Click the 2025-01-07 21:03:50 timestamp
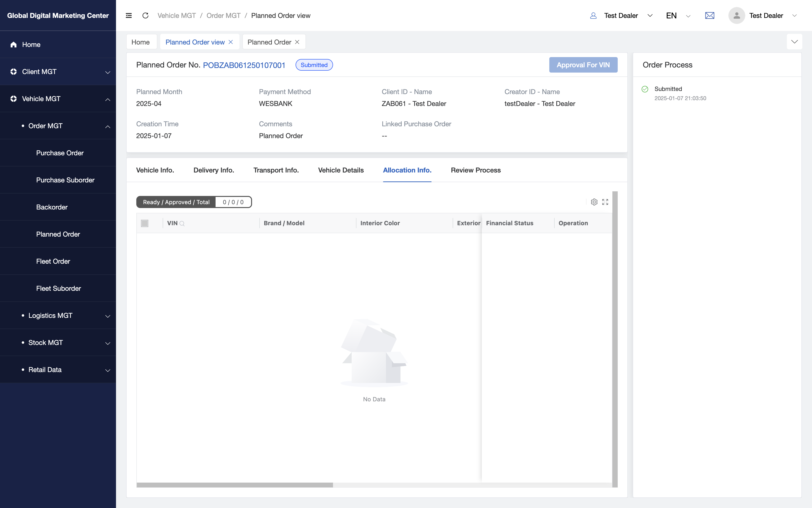This screenshot has width=812, height=508. (680, 98)
